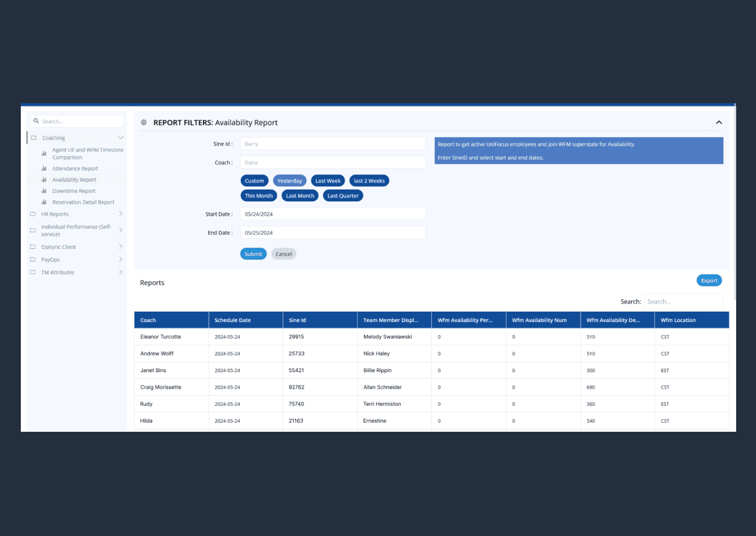Click the Coaching folder icon
Image resolution: width=756 pixels, height=536 pixels.
(34, 138)
